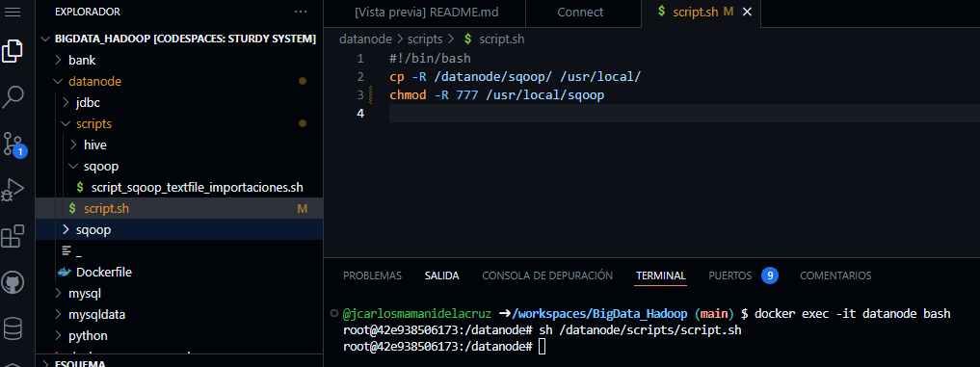The width and height of the screenshot is (980, 367).
Task: Click line number 3 in editor gutter
Action: pos(360,95)
